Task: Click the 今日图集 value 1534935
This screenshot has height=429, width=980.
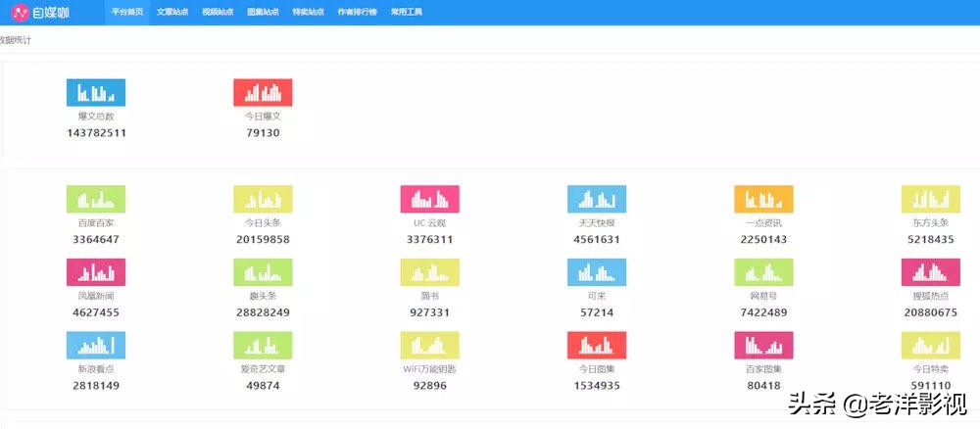Action: (597, 385)
